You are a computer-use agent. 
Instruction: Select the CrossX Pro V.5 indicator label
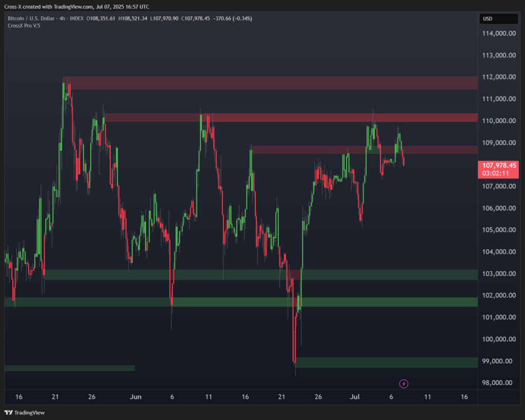[x=24, y=26]
